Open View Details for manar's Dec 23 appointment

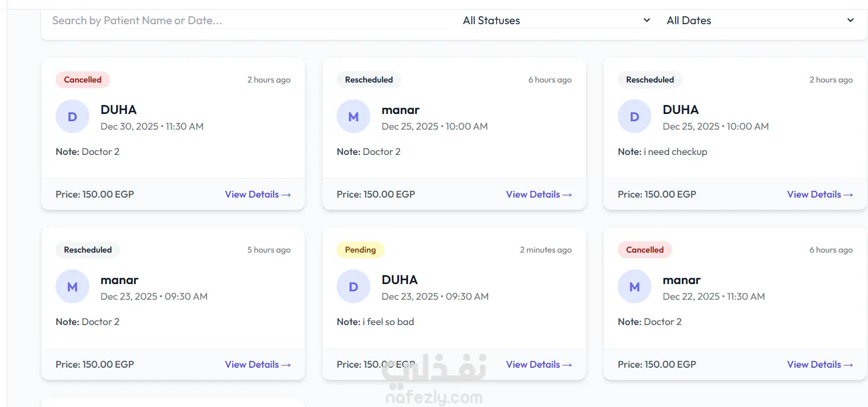tap(258, 364)
